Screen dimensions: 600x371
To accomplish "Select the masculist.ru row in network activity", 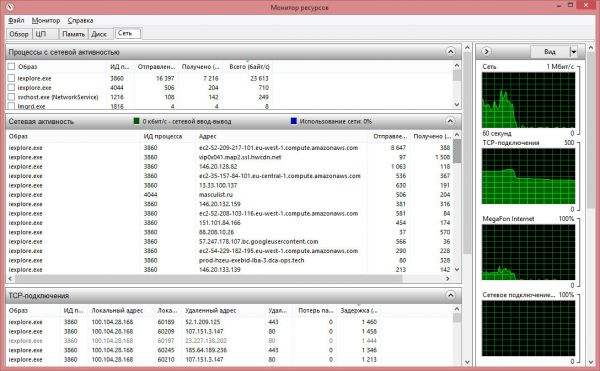I will point(229,195).
